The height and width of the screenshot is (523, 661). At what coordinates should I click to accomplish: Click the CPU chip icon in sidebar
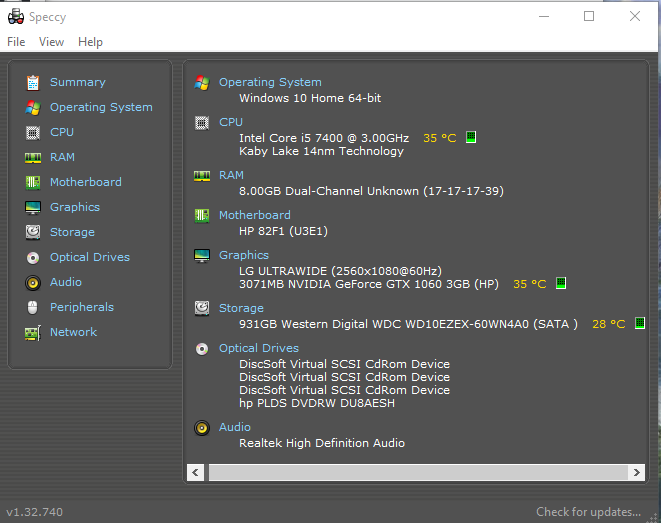pyautogui.click(x=33, y=133)
